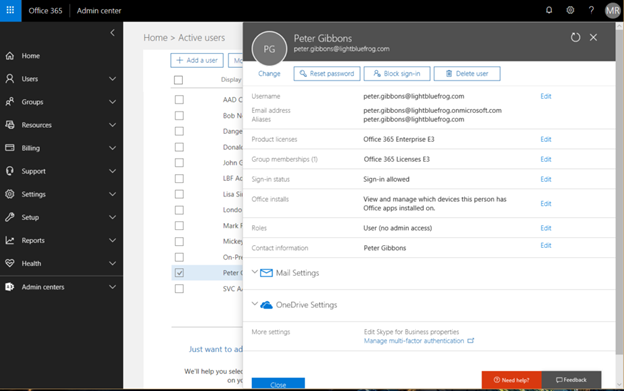Screen dimensions: 624x391
Task: Expand the Billing menu chevron
Action: pyautogui.click(x=113, y=148)
